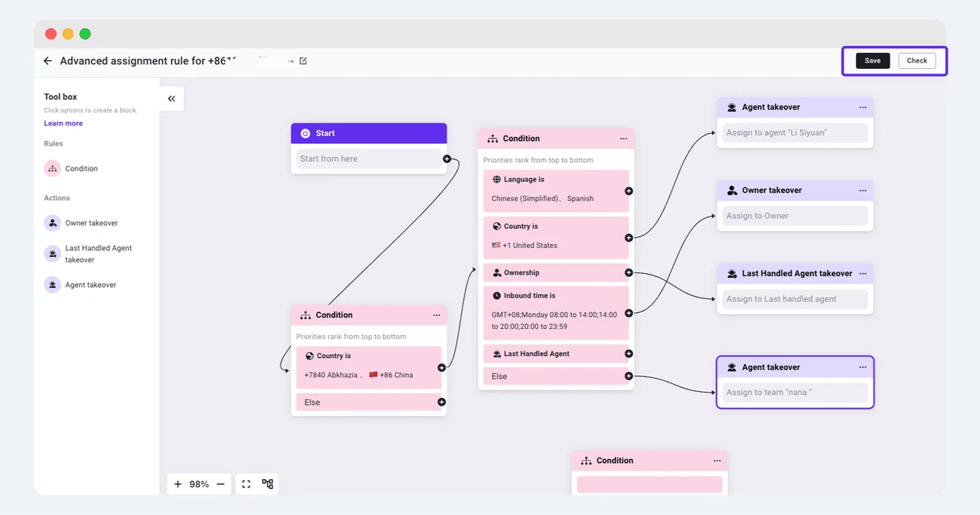This screenshot has height=515, width=980.
Task: Open menu of the Country-only Condition block
Action: 436,315
